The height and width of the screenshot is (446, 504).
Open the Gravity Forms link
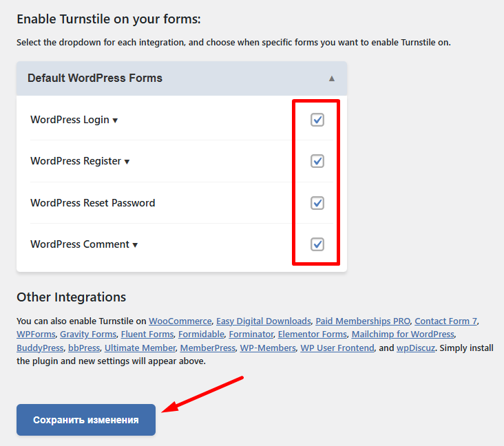[87, 334]
